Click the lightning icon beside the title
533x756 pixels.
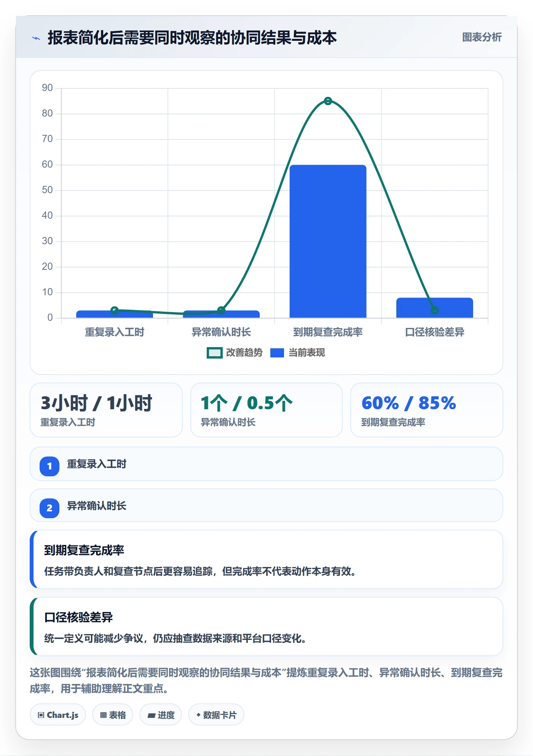(36, 38)
